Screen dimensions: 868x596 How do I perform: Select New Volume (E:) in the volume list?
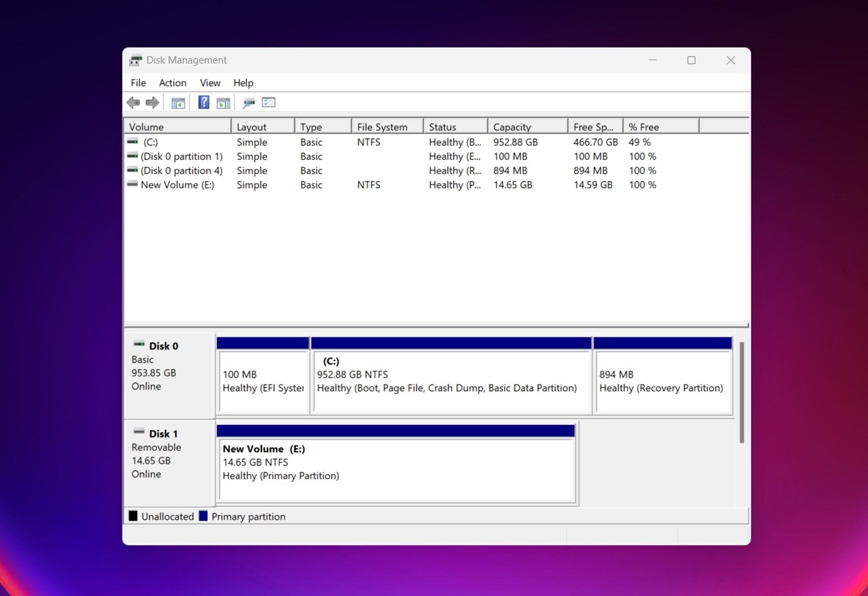177,185
